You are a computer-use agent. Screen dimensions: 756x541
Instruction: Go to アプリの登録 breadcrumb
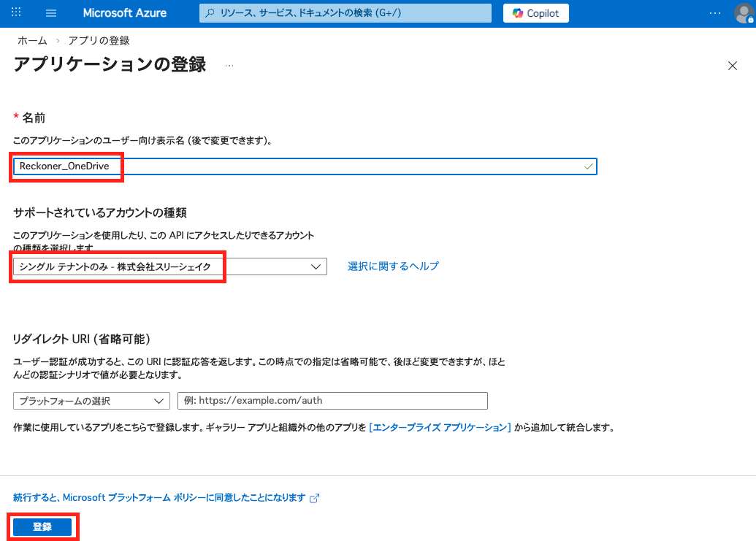(99, 40)
